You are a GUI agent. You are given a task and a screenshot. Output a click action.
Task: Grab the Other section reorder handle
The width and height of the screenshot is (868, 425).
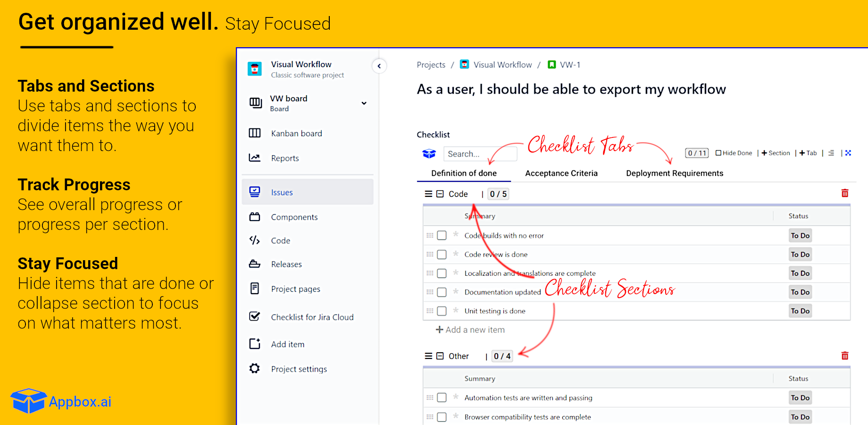click(x=428, y=356)
